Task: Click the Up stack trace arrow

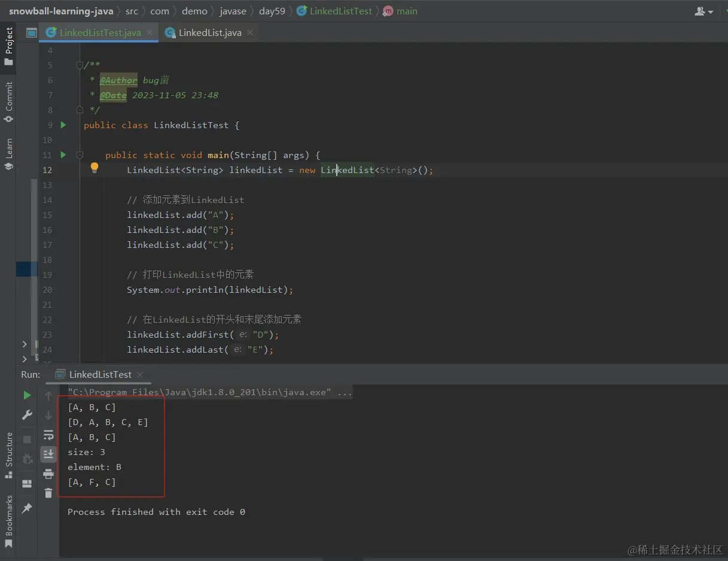Action: pos(48,396)
